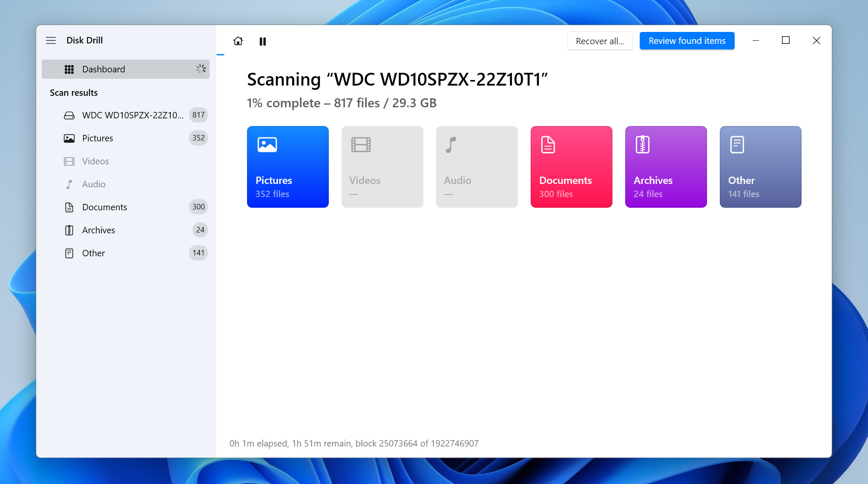The image size is (868, 484).
Task: Open the Other 141 files card
Action: tap(761, 167)
